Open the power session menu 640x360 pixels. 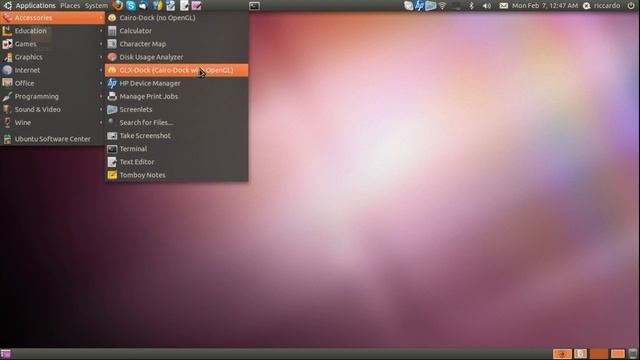pos(631,6)
